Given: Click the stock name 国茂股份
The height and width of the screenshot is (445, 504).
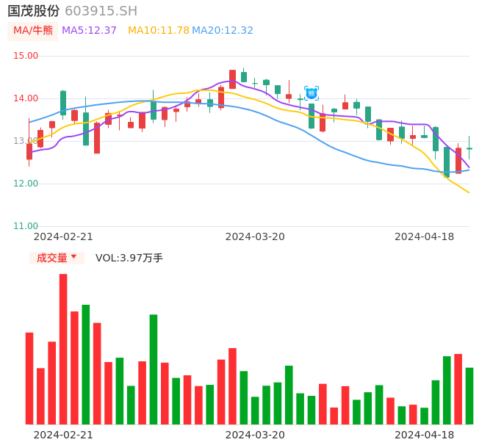Looking at the screenshot, I should coord(34,11).
